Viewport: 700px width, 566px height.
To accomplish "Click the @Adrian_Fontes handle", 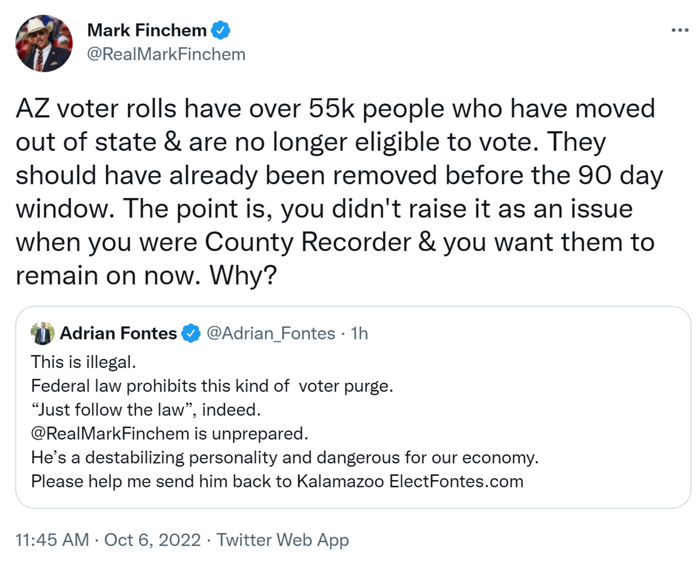I will tap(270, 333).
